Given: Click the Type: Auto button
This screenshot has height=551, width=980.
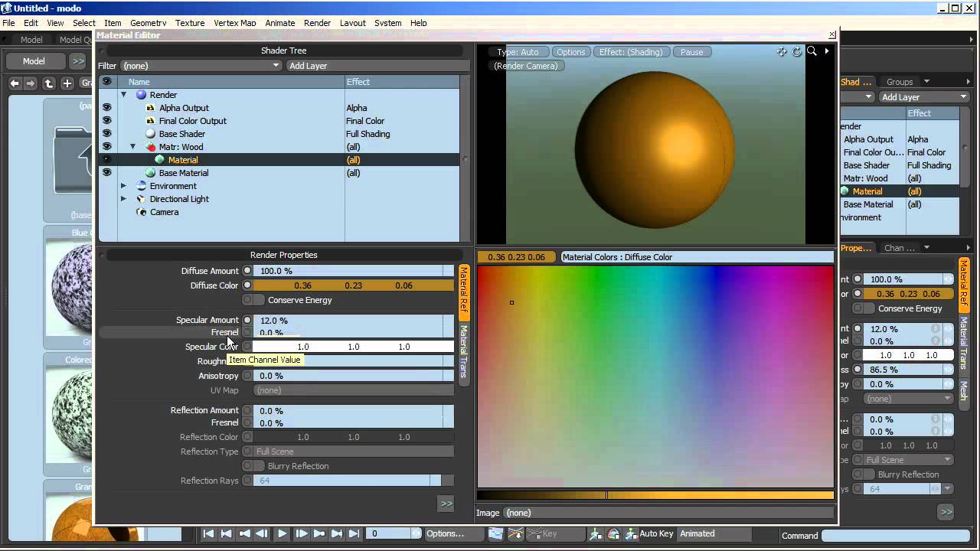Looking at the screenshot, I should (518, 52).
